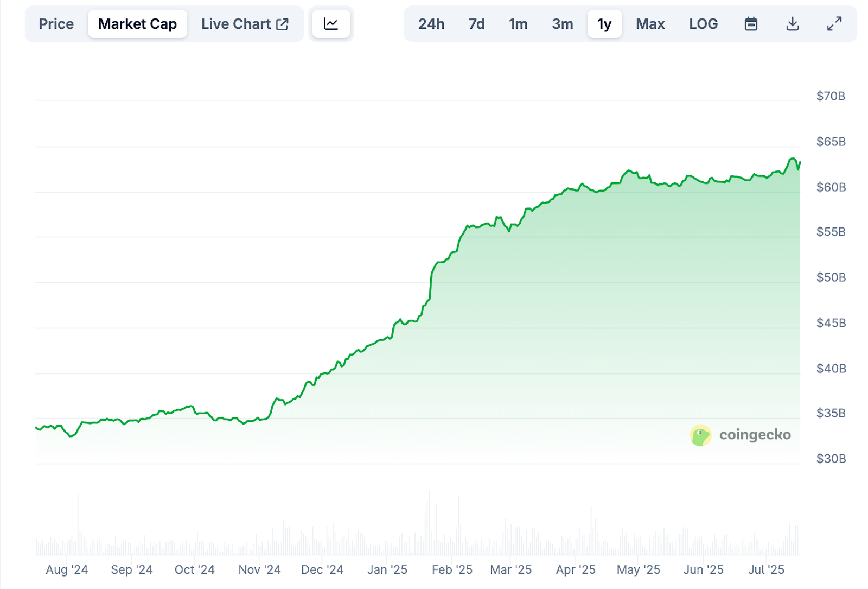
Task: Click the $65B axis label
Action: pos(831,142)
